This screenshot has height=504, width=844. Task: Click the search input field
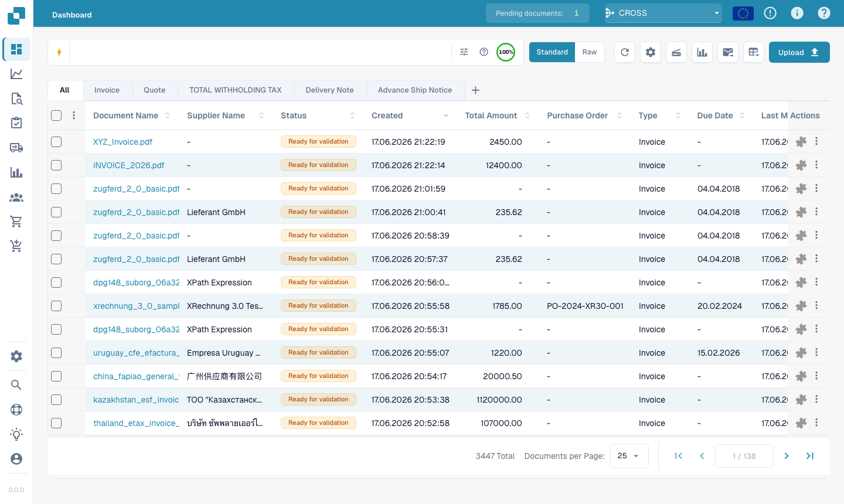[260, 52]
